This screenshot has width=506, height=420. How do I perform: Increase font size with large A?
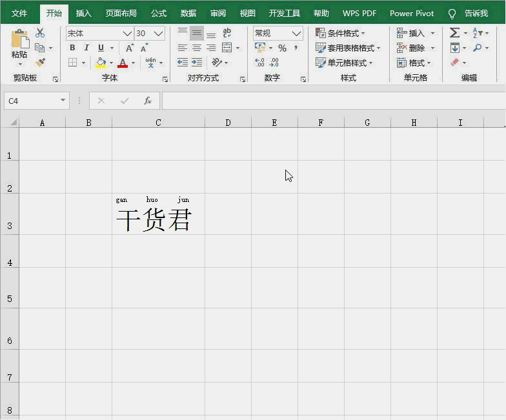[x=129, y=48]
